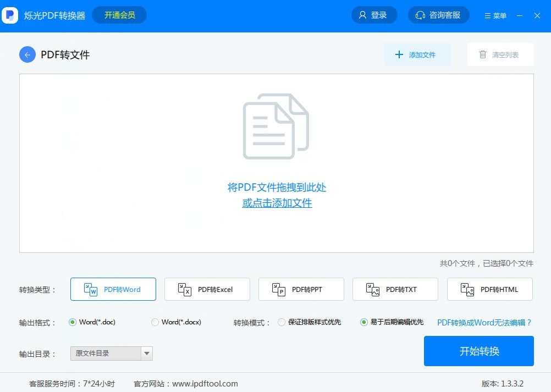Enable 保证排版样式优先 conversion mode
The image size is (551, 392).
click(x=281, y=322)
